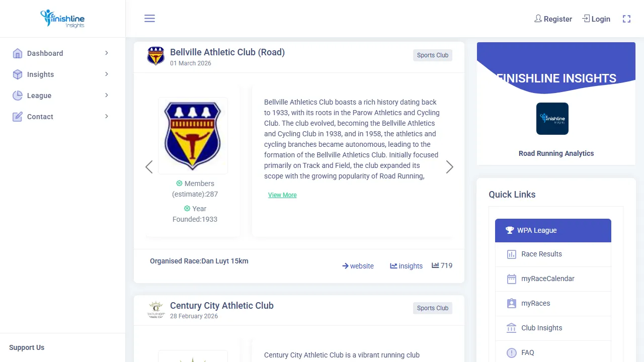Click the Finishline Insights logo
Screen dimensions: 644x362
(x=62, y=19)
